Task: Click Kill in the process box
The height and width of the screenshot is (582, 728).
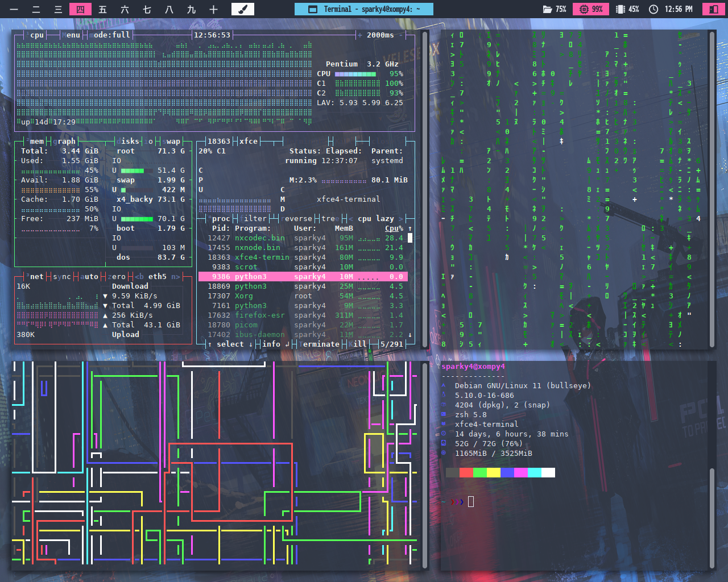Action: (358, 344)
